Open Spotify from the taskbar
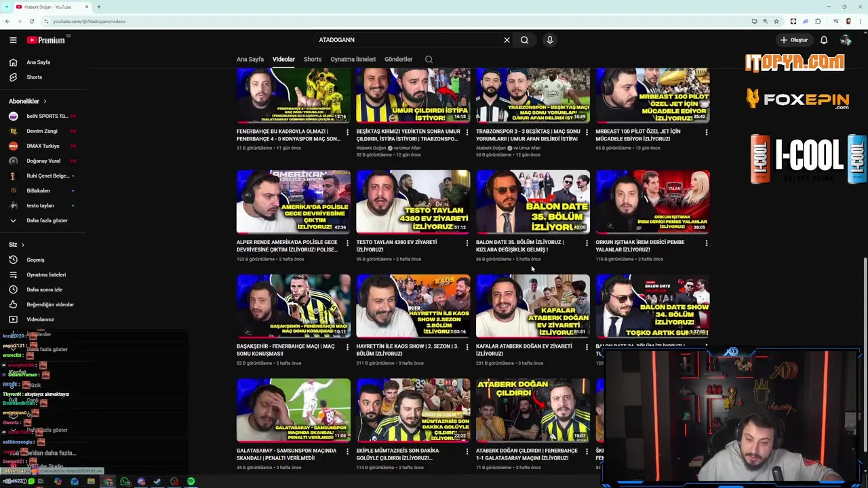 click(191, 482)
